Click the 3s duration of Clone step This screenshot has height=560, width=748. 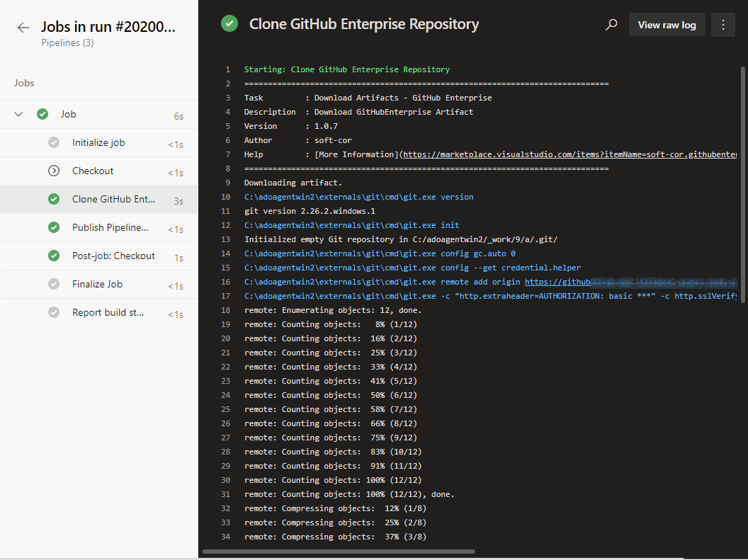click(178, 201)
